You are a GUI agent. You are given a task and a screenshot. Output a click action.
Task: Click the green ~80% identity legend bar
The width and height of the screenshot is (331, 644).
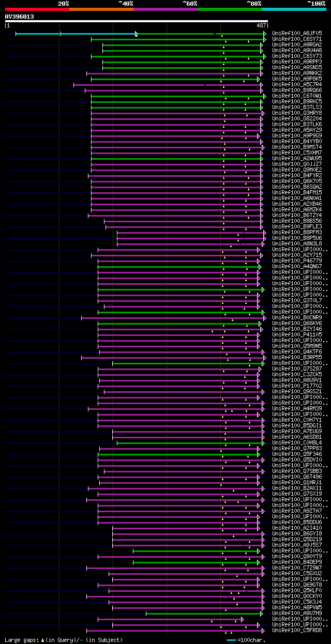[x=230, y=9]
